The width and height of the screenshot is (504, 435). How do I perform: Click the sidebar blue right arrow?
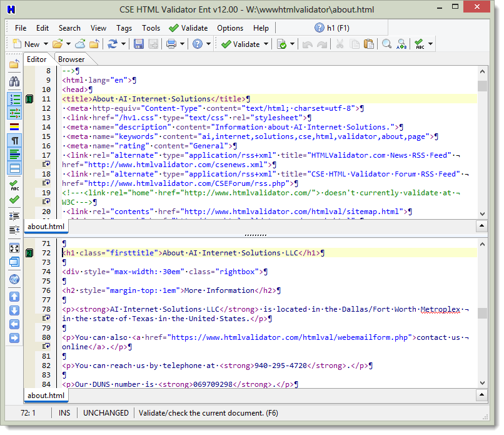[14, 338]
